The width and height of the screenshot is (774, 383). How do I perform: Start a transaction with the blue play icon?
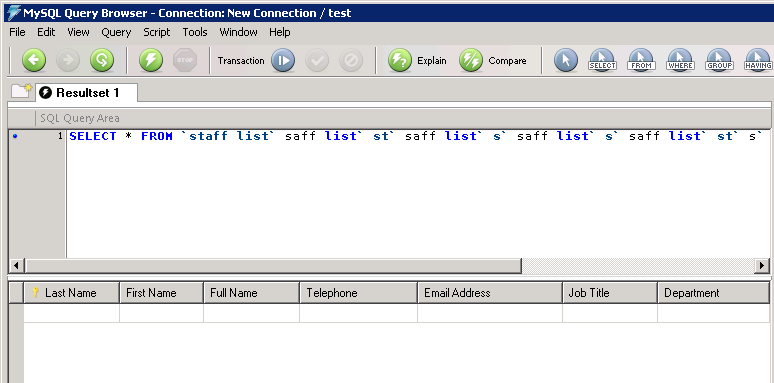click(283, 61)
